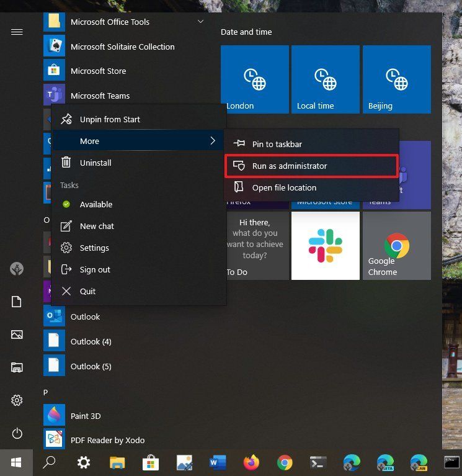Open Chrome from the taskbar
This screenshot has height=476, width=462.
point(285,462)
